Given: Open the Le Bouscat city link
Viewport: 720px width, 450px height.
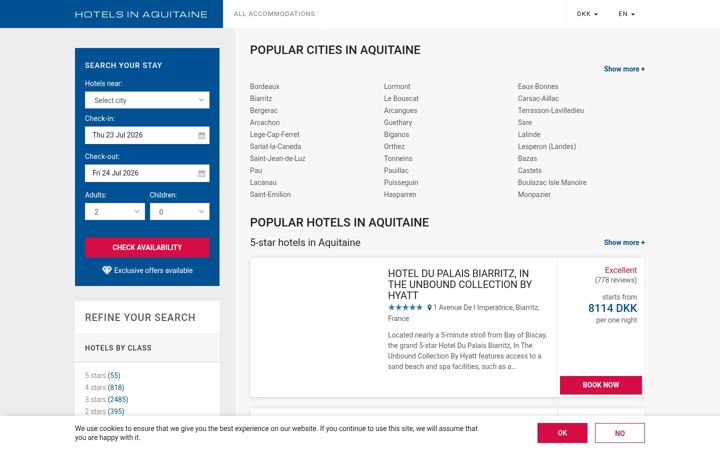Looking at the screenshot, I should (x=401, y=98).
